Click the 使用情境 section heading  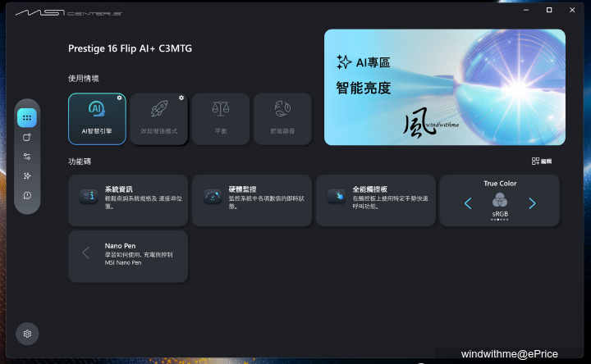83,79
